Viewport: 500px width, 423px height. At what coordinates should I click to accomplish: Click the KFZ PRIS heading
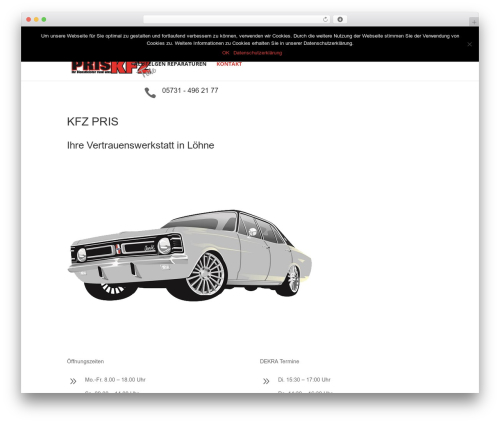(93, 122)
